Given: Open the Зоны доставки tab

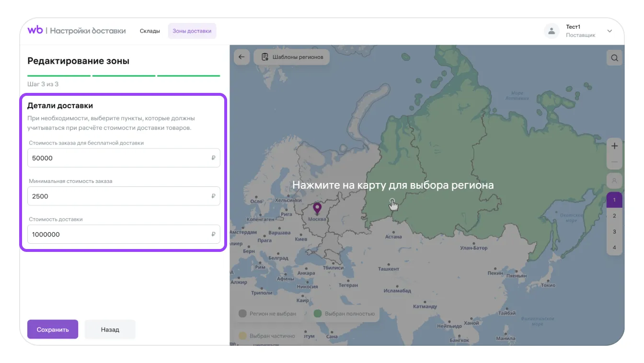Looking at the screenshot, I should click(x=192, y=31).
